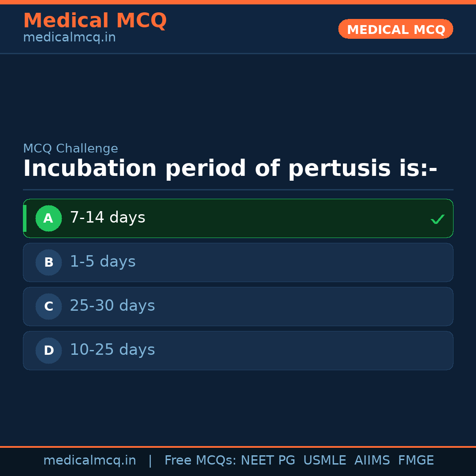This screenshot has height=476, width=476.
Task: Click the B option letter badge
Action: (48, 262)
